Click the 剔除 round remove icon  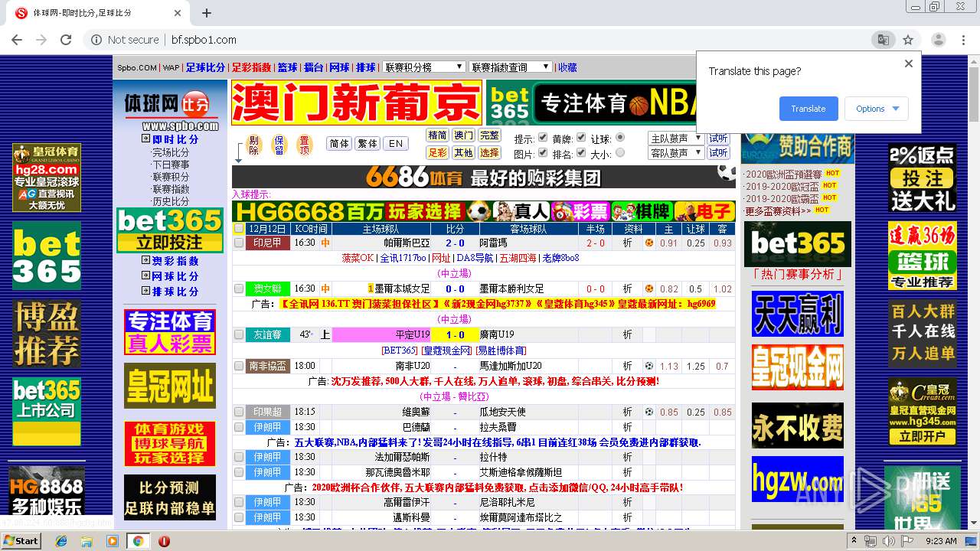tap(254, 145)
